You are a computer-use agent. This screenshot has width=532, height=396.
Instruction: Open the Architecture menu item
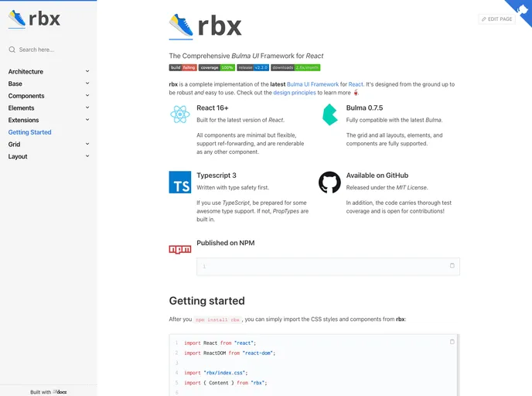coord(26,72)
